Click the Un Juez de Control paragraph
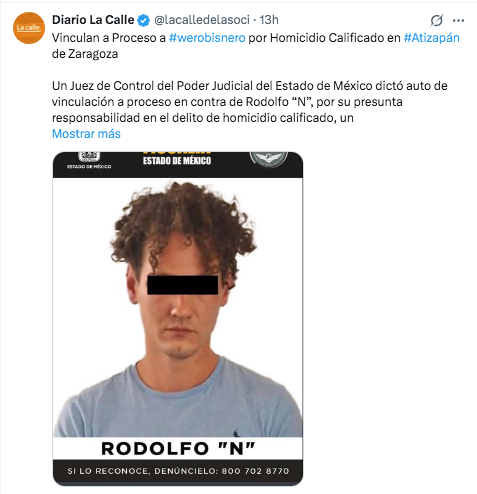477x494 pixels. (250, 102)
